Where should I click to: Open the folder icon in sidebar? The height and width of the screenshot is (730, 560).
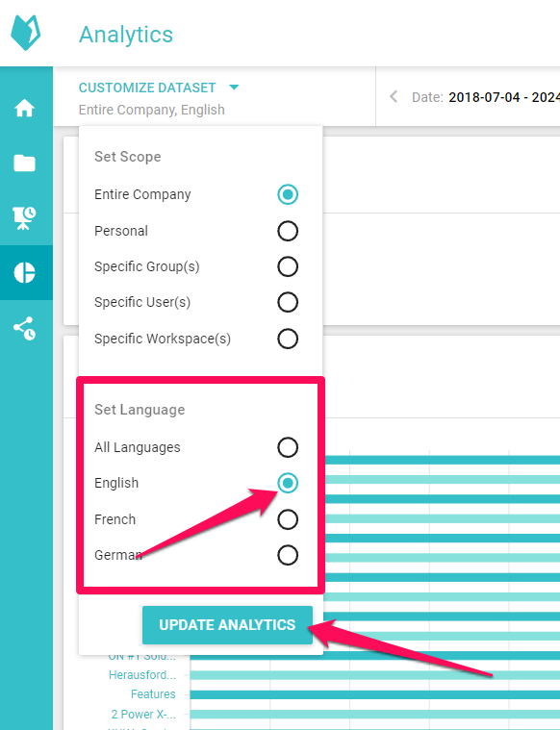[x=24, y=163]
